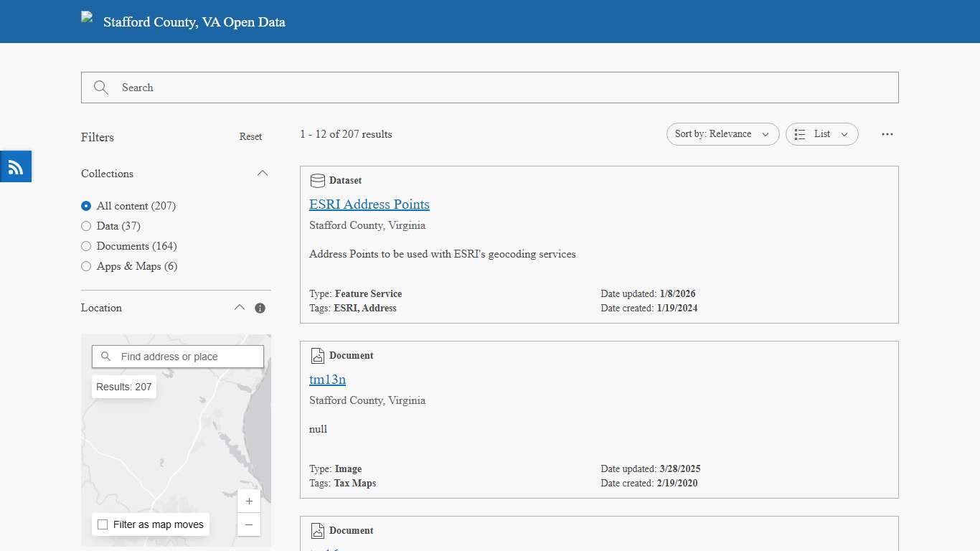Image resolution: width=980 pixels, height=551 pixels.
Task: Choose Apps & Maps (6) filter
Action: tap(86, 266)
